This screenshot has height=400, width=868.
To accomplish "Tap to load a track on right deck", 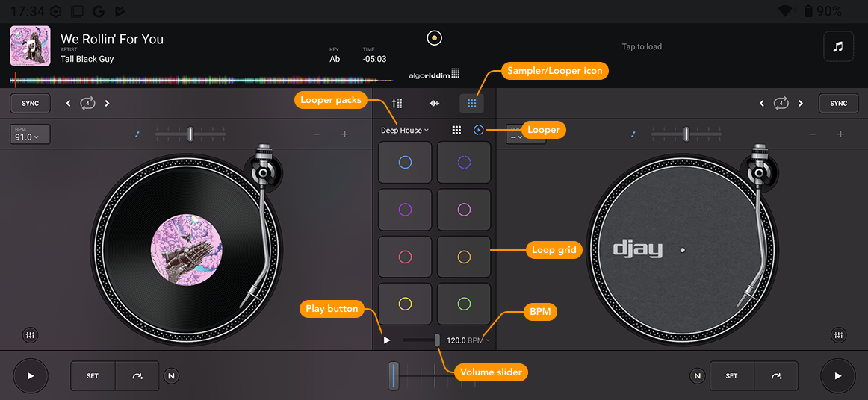I will point(642,46).
